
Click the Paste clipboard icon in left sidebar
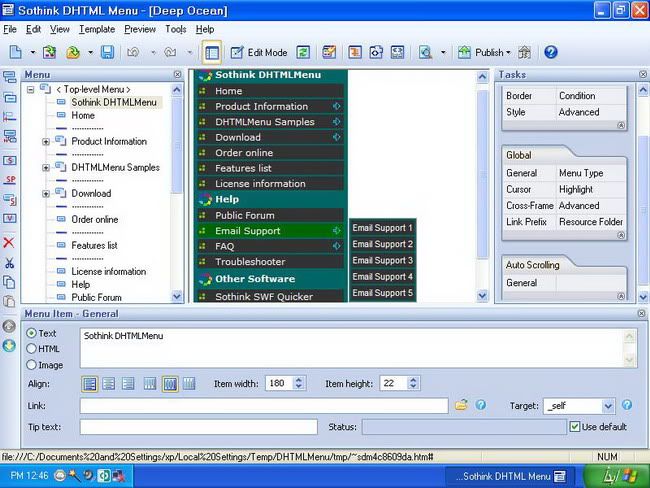[9, 301]
